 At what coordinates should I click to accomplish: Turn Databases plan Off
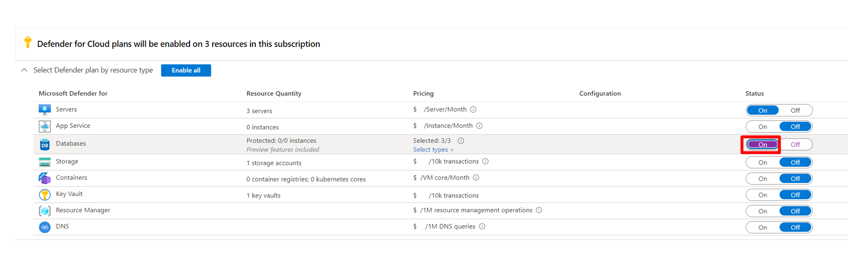(x=796, y=144)
